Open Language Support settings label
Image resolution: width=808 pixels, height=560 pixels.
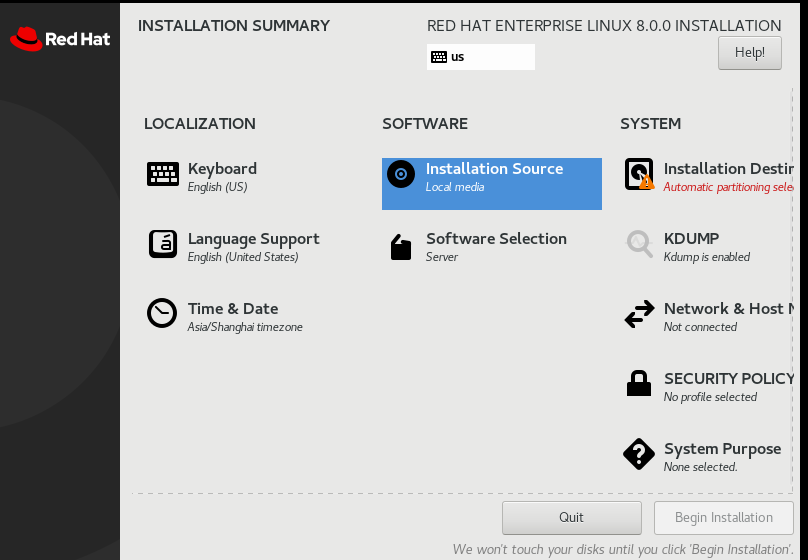tap(254, 239)
